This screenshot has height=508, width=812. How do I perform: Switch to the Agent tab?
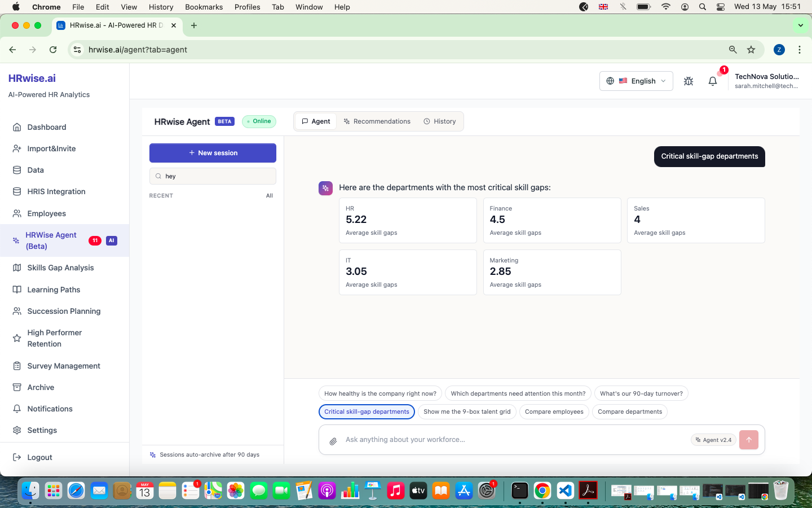point(316,121)
